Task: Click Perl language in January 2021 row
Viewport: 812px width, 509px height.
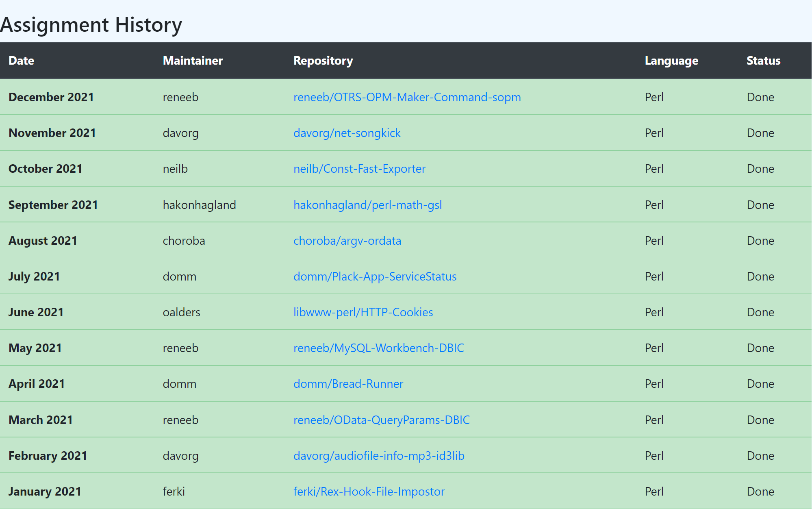Action: [654, 492]
